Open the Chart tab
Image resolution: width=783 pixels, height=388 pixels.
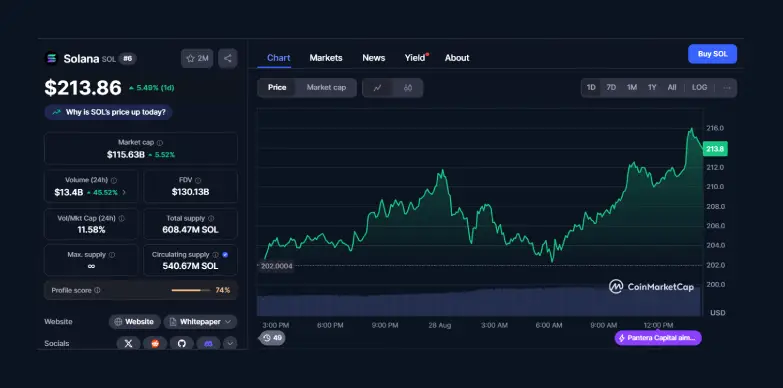[279, 58]
